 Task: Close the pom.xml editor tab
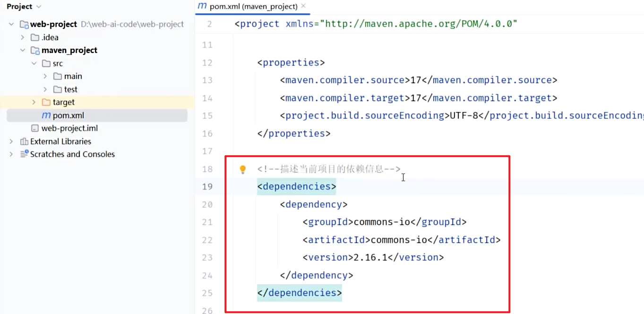click(x=303, y=6)
